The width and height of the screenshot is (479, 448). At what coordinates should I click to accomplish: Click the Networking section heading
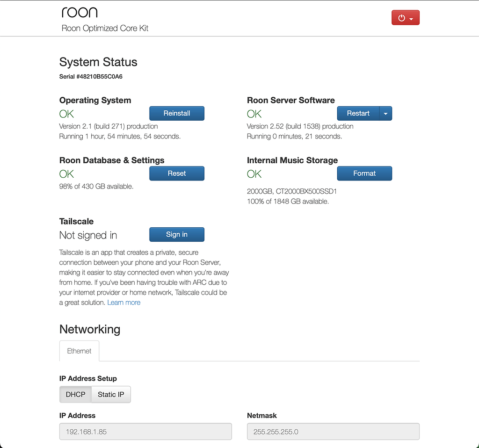coord(89,329)
